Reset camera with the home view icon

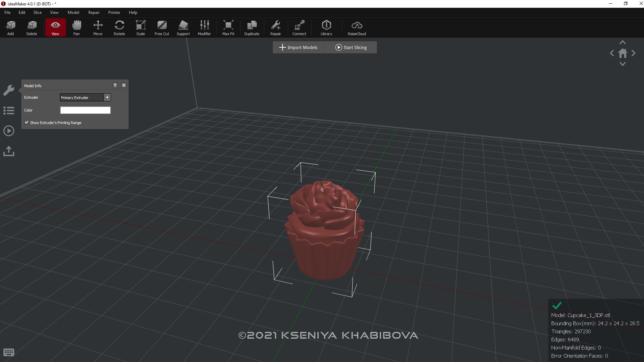coord(623,53)
